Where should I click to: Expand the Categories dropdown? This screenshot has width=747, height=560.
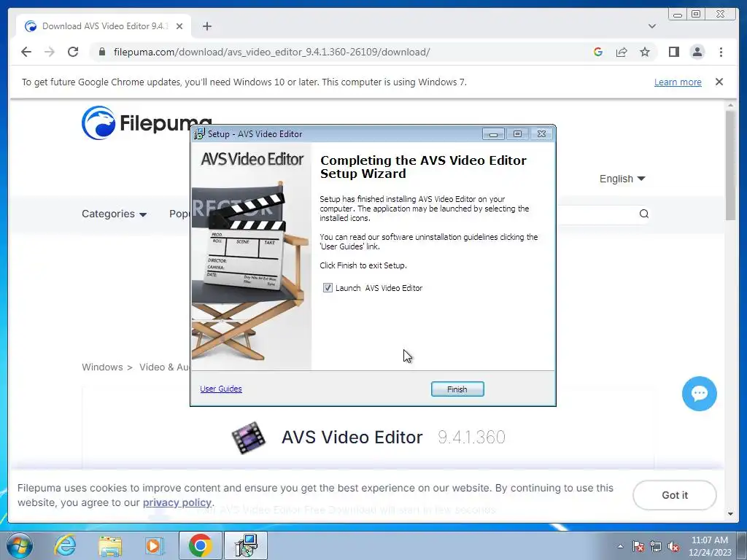[x=114, y=214]
